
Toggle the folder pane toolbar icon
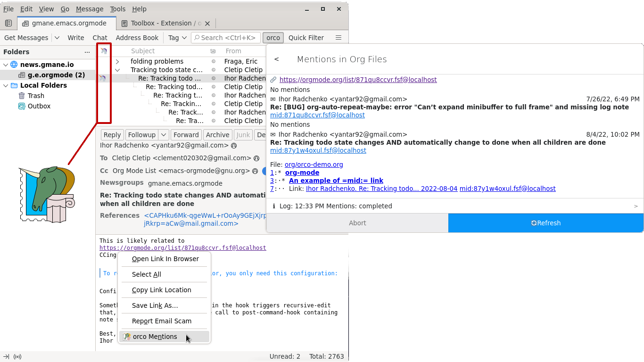coord(8,23)
